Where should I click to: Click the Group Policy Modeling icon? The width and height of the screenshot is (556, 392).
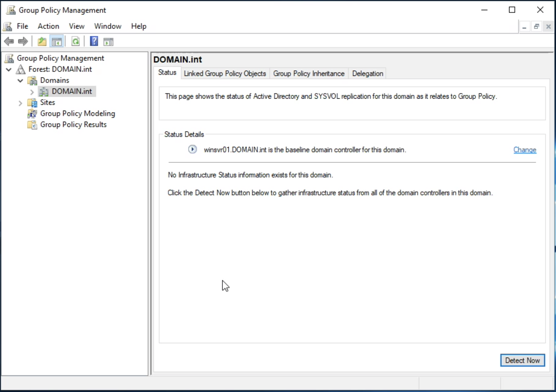click(32, 114)
